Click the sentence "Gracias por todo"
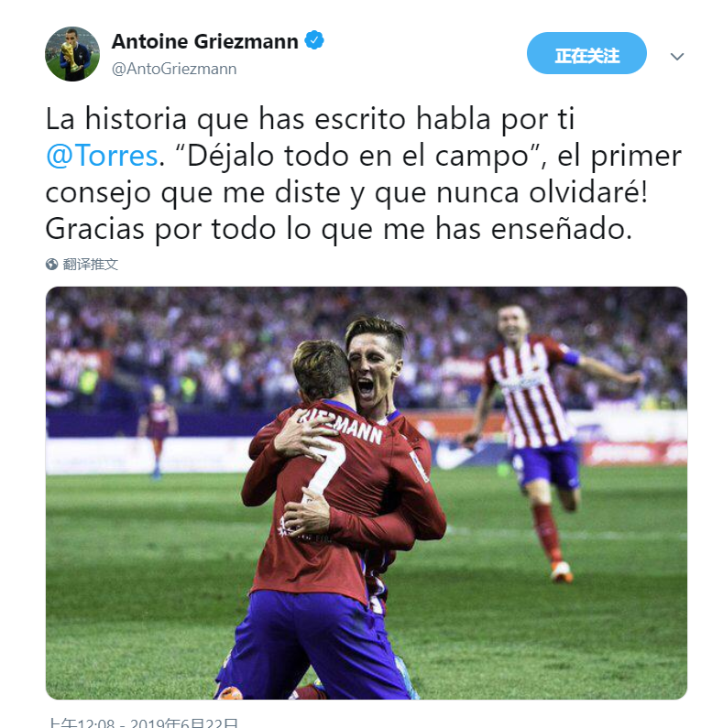Viewport: 723px width, 728px height. tap(339, 229)
